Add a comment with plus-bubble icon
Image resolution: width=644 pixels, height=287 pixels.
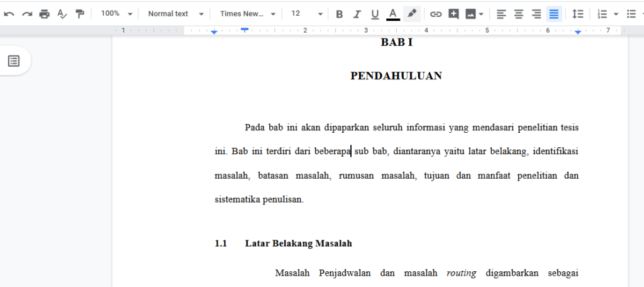453,14
